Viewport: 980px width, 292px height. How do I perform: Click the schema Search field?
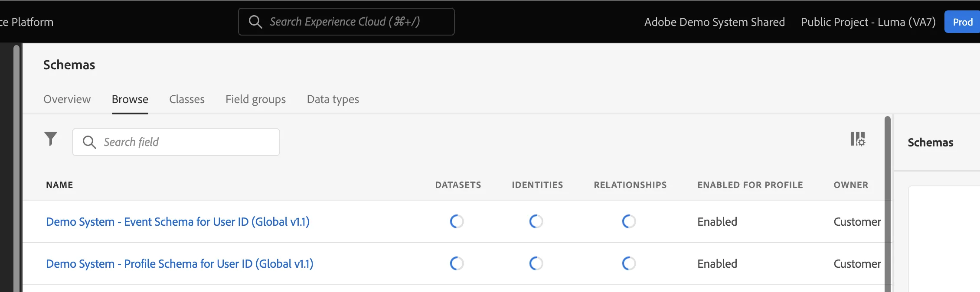pos(176,142)
